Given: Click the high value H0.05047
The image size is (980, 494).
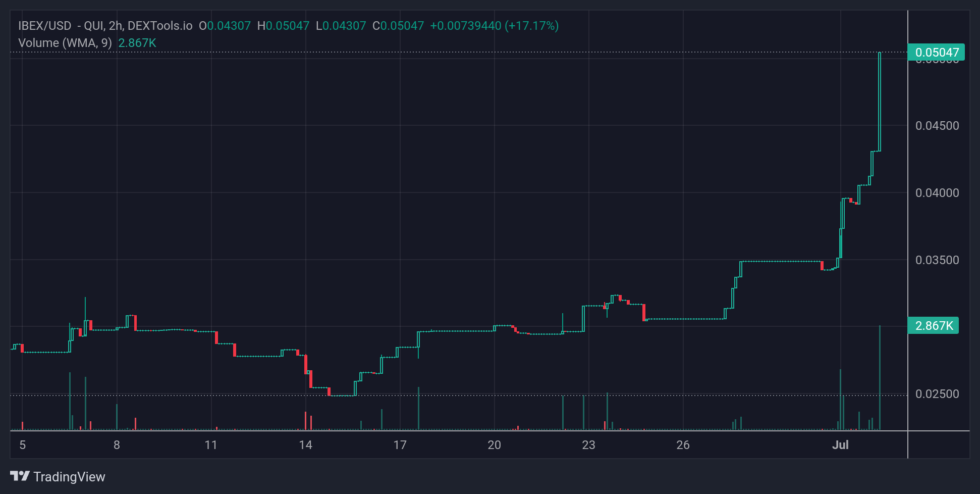Looking at the screenshot, I should tap(283, 26).
